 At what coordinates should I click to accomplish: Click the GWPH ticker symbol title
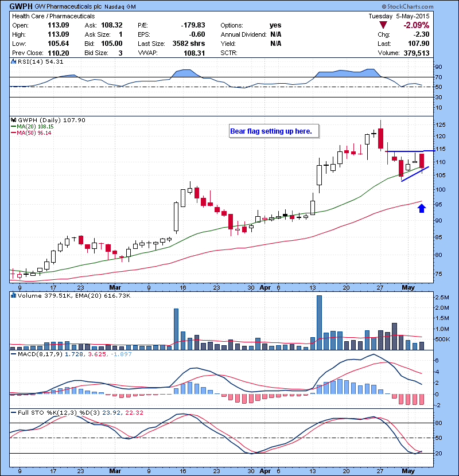21,6
